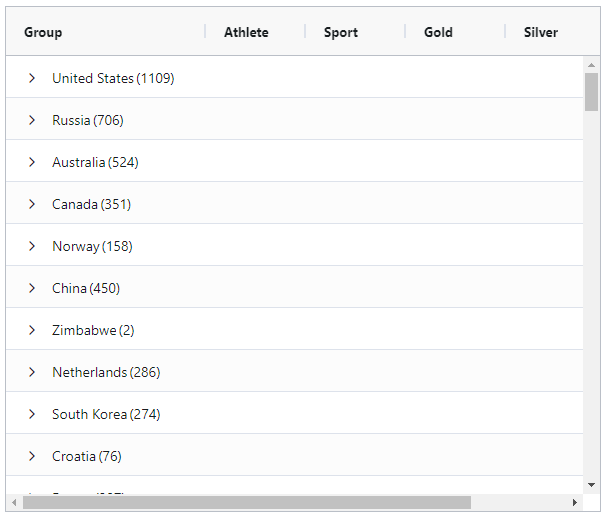The image size is (606, 517).
Task: Click the horizontal scrollbar right arrow
Action: click(575, 502)
